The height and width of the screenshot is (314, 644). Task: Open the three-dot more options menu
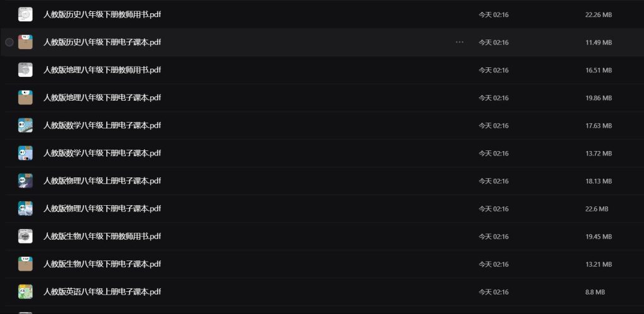pos(459,42)
